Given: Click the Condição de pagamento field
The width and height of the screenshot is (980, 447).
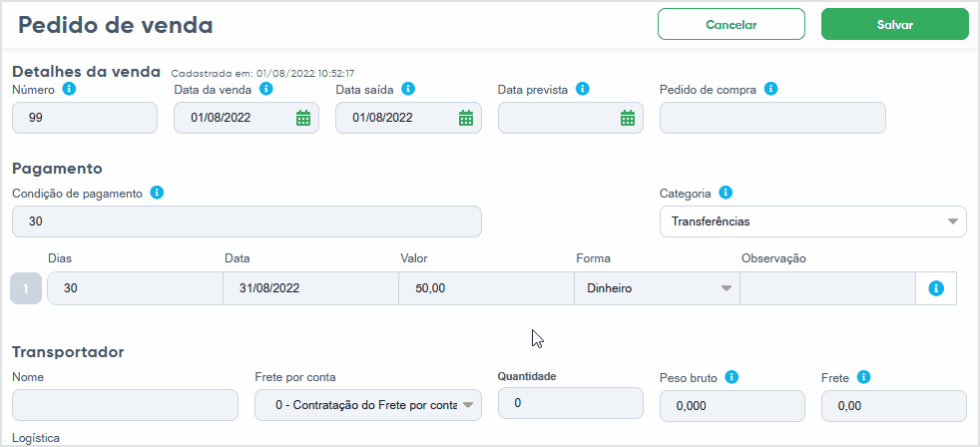Looking at the screenshot, I should 246,222.
